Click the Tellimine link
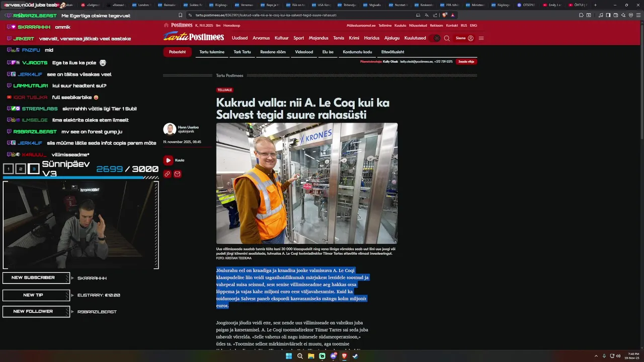Image resolution: width=644 pixels, height=362 pixels. (385, 25)
